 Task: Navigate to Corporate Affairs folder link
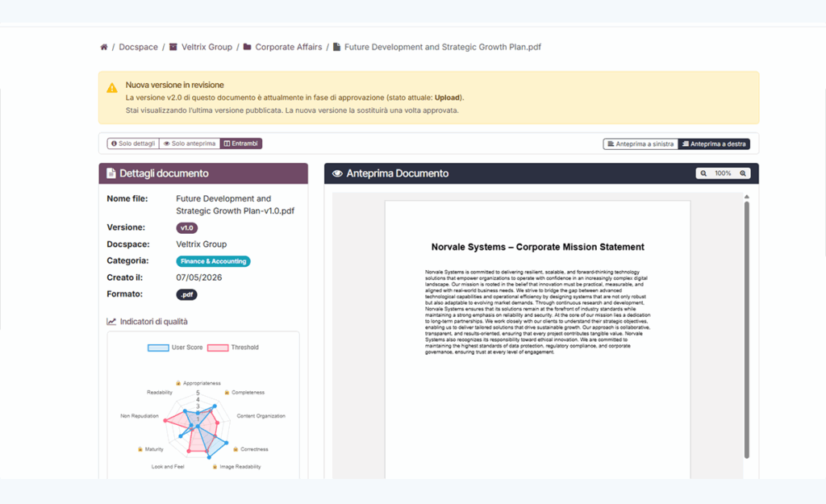[289, 47]
